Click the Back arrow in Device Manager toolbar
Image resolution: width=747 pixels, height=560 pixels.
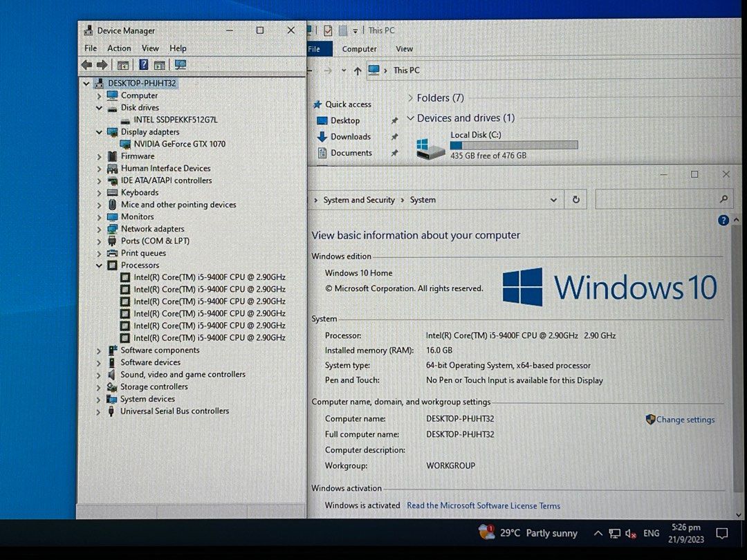86,65
